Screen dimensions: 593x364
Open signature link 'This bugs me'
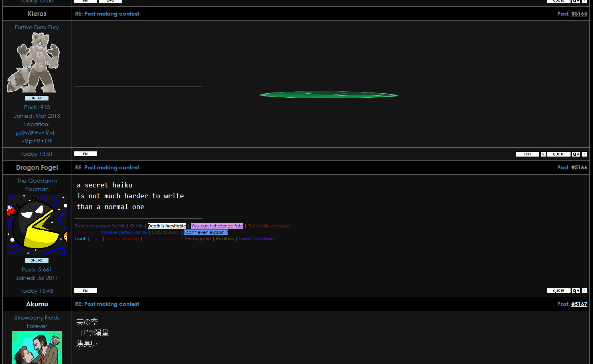[197, 239]
